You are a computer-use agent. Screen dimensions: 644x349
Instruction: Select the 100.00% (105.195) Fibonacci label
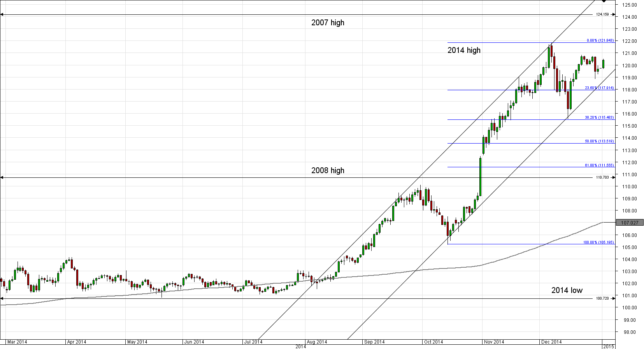click(598, 242)
